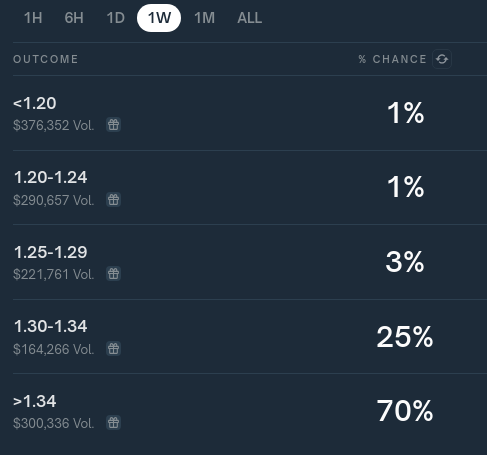Image resolution: width=487 pixels, height=455 pixels.
Task: Click the 70% chance value
Action: click(x=405, y=411)
